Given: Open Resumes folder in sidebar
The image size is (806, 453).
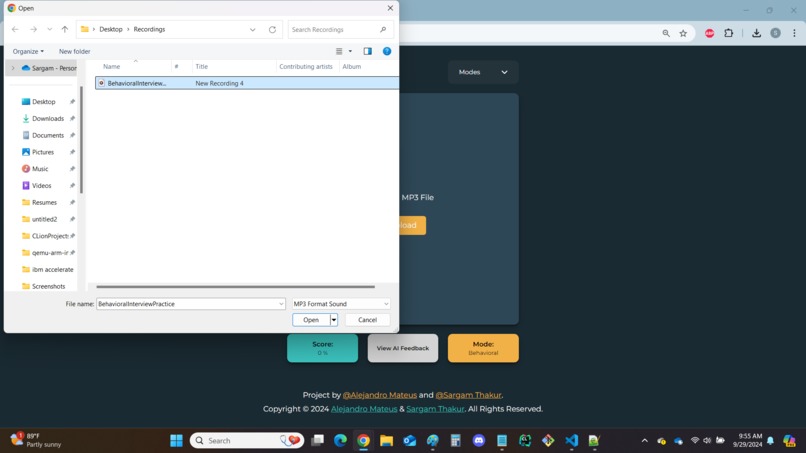Looking at the screenshot, I should pyautogui.click(x=44, y=203).
